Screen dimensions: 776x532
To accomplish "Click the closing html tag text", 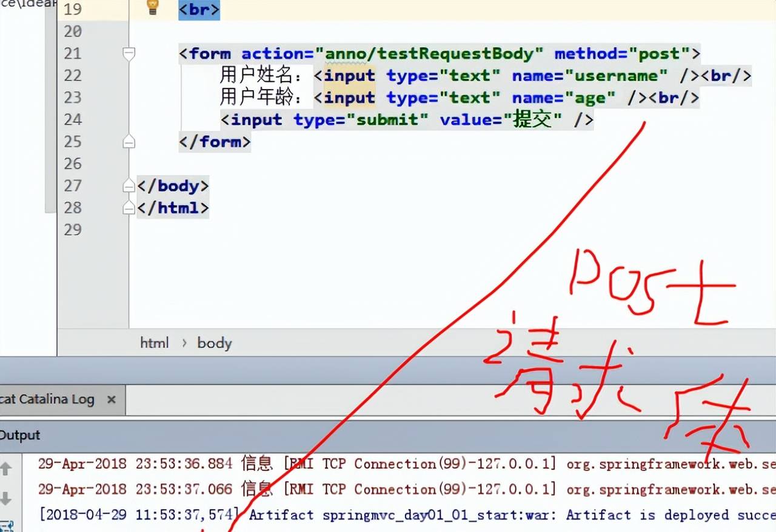I will point(173,208).
